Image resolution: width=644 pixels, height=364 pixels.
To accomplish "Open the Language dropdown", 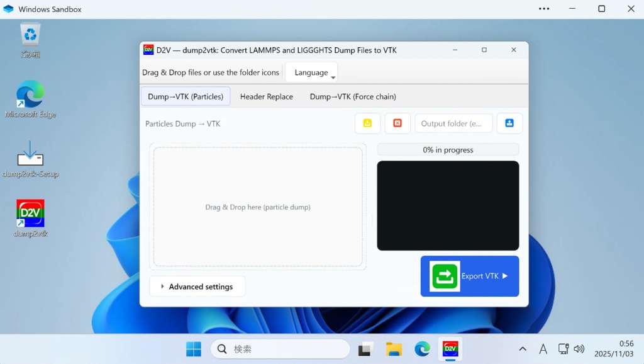I will pos(311,72).
